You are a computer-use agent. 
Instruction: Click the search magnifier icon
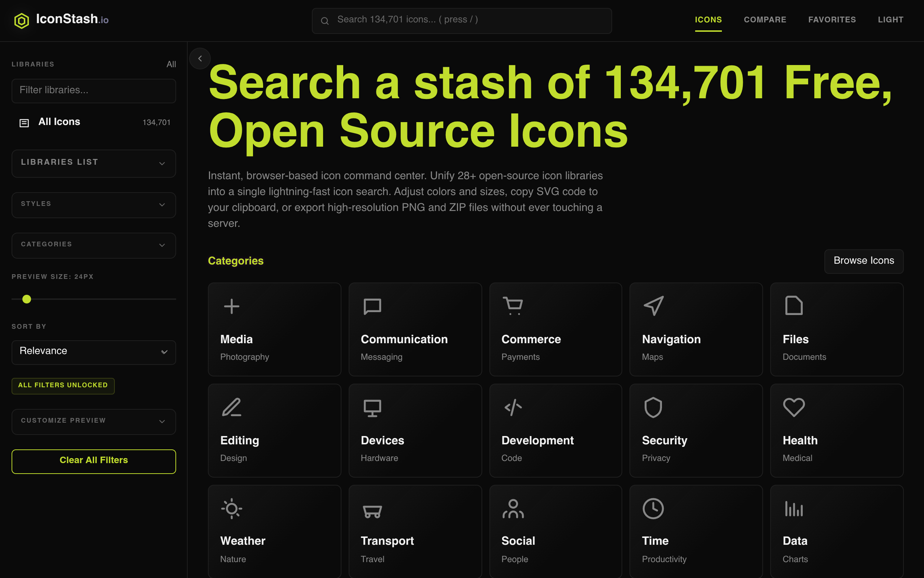(x=324, y=21)
